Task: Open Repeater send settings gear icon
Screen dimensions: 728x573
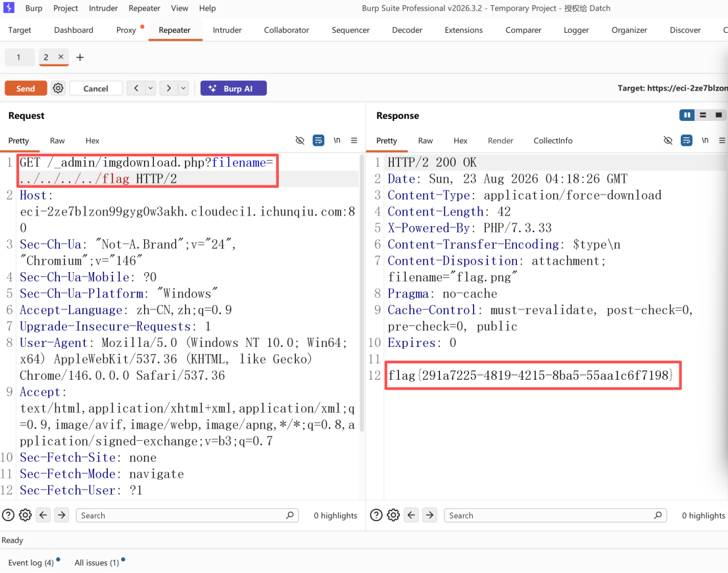Action: (58, 88)
